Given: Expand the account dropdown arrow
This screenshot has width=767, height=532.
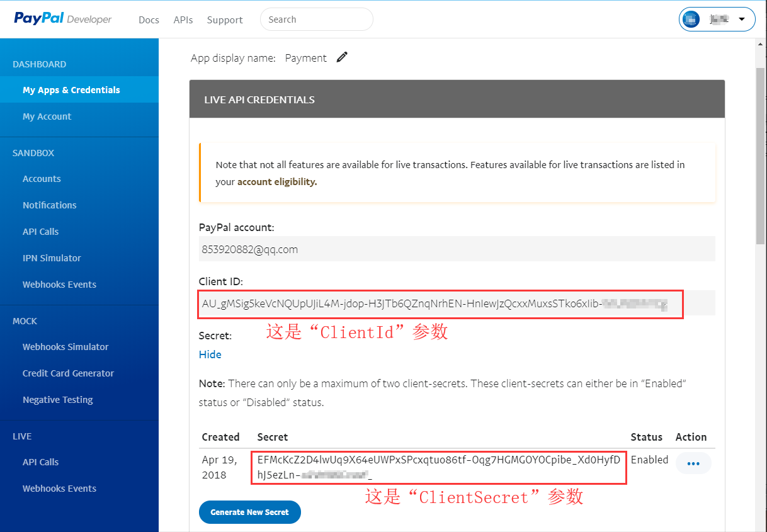Looking at the screenshot, I should [742, 19].
